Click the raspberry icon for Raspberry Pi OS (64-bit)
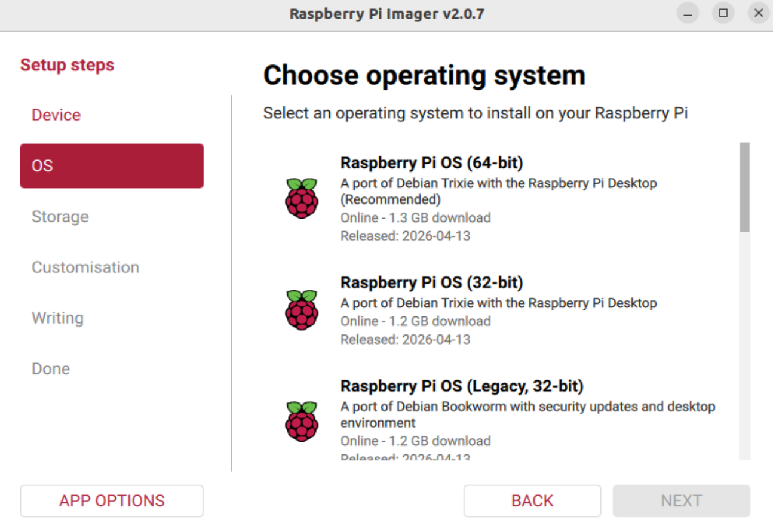The width and height of the screenshot is (773, 532). (x=302, y=198)
